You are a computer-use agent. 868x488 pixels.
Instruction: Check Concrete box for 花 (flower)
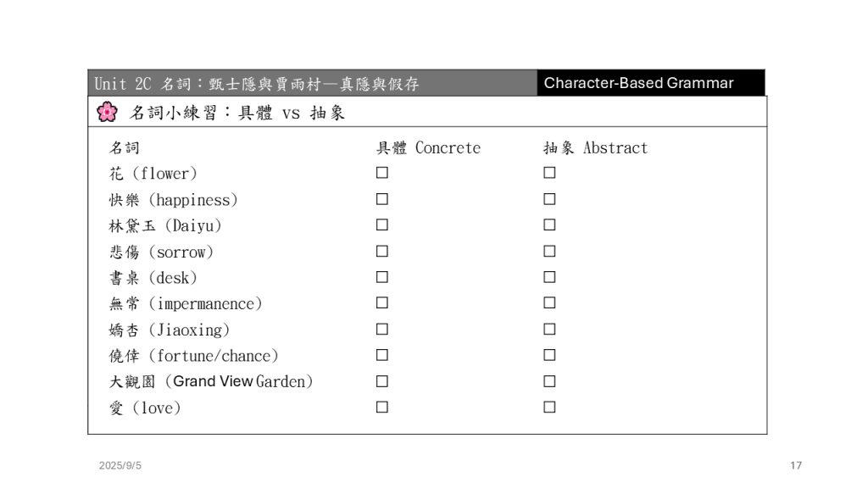click(x=382, y=173)
